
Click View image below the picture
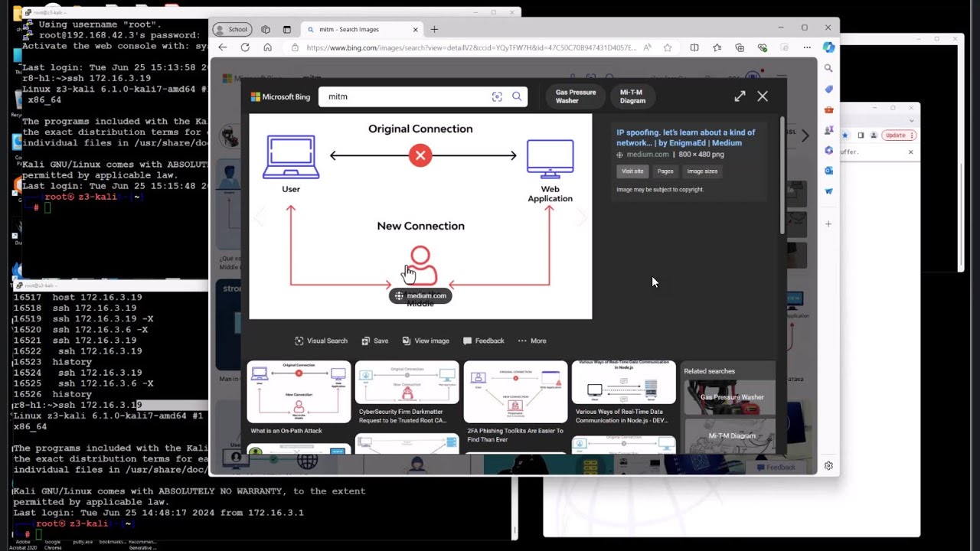[x=426, y=341]
